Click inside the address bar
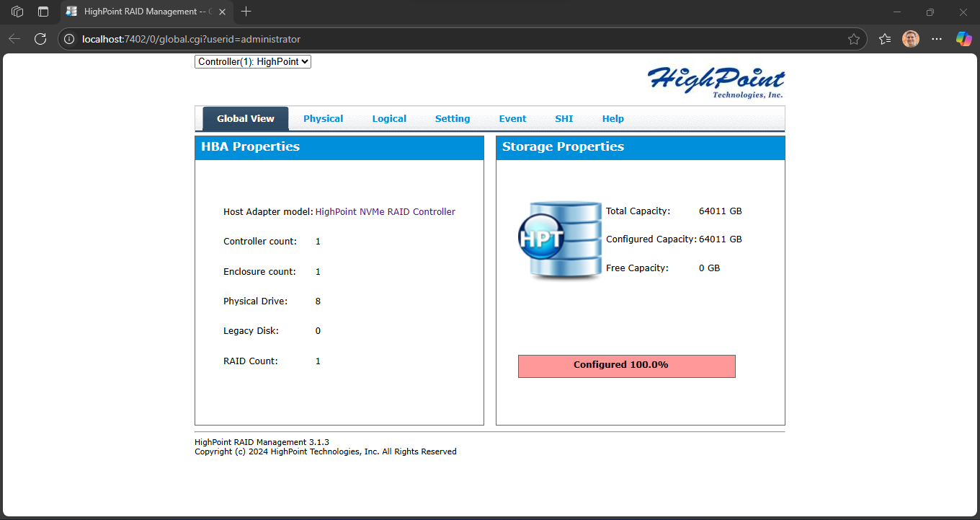980x520 pixels. tap(288, 39)
